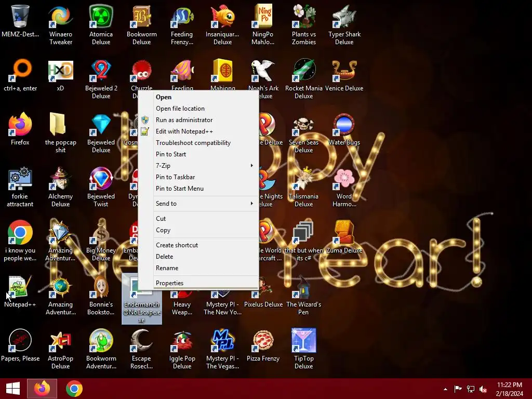Select Pizza Frenzy icon
This screenshot has height=399, width=532.
tap(263, 340)
